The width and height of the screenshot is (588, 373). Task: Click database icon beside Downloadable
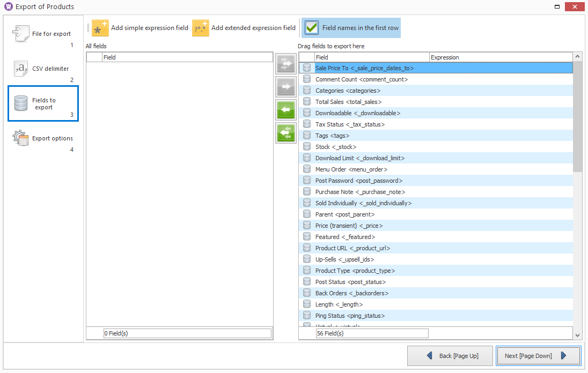coord(307,113)
